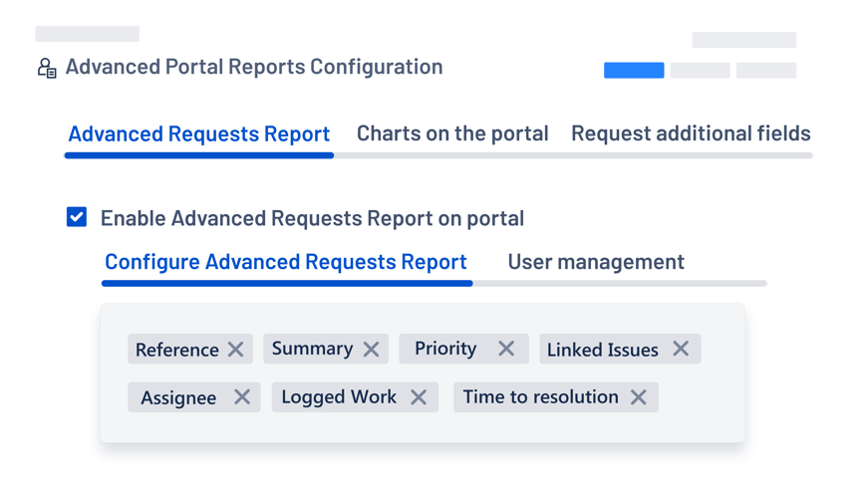Remove the Logged Work field tag
This screenshot has width=868, height=494.
[419, 397]
